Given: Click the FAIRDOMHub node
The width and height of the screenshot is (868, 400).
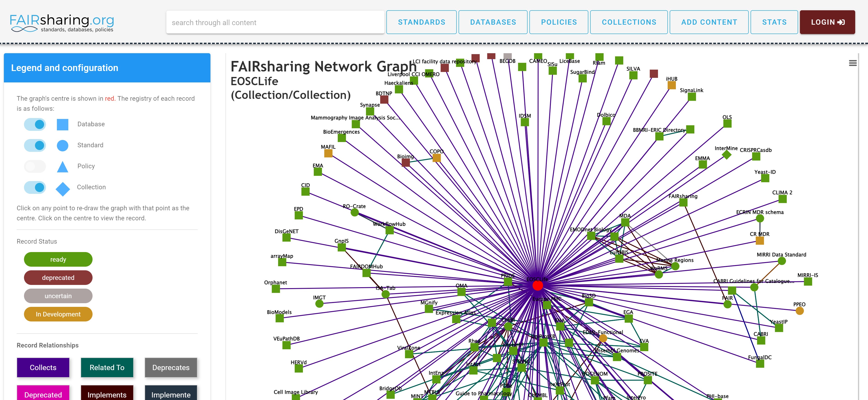Looking at the screenshot, I should click(366, 273).
